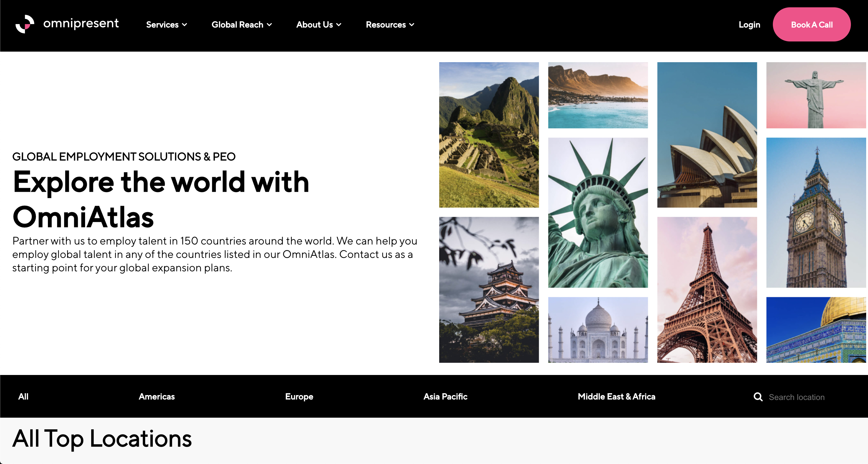Image resolution: width=868 pixels, height=464 pixels.
Task: Click the Taj Mahal photo
Action: click(x=598, y=330)
